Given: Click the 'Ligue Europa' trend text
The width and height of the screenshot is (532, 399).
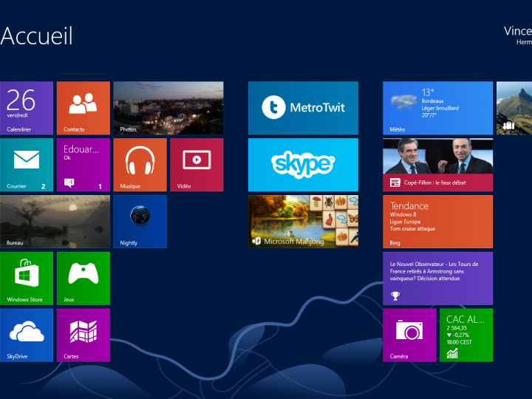Looking at the screenshot, I should (x=405, y=222).
